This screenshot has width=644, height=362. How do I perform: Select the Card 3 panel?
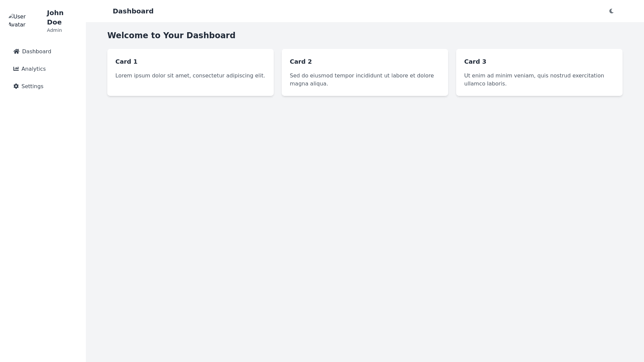(539, 72)
